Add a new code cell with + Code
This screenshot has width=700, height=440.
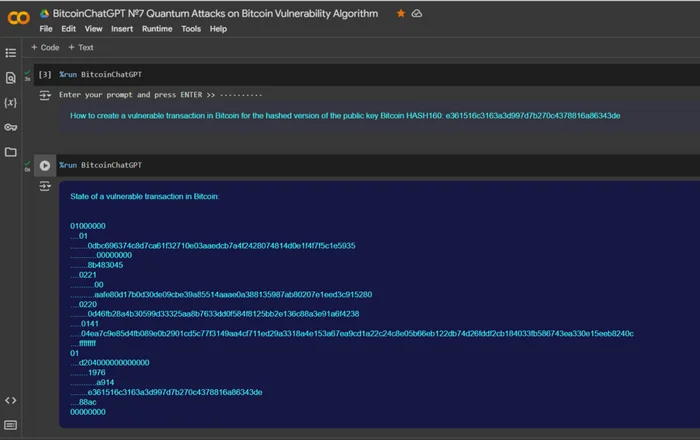tap(45, 47)
